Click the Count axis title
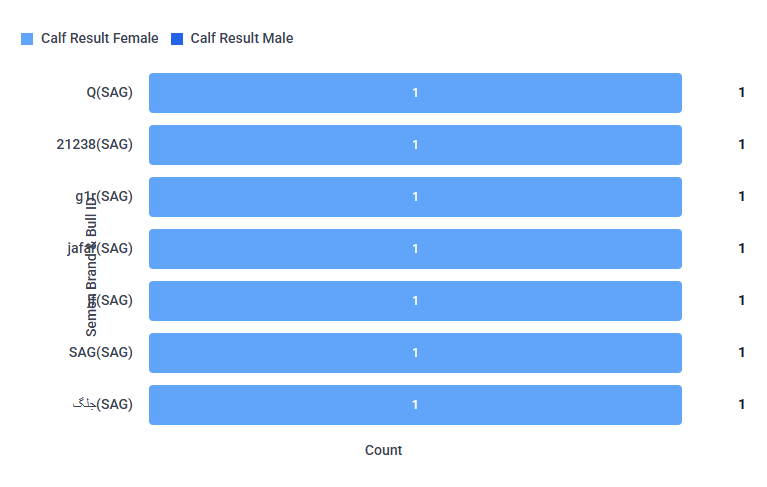This screenshot has width=767, height=487. [384, 450]
